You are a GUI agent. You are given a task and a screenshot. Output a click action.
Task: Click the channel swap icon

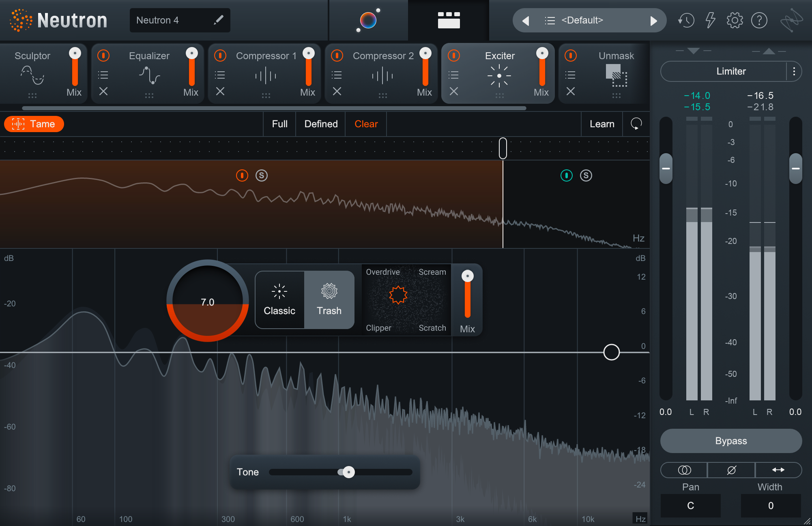click(684, 470)
